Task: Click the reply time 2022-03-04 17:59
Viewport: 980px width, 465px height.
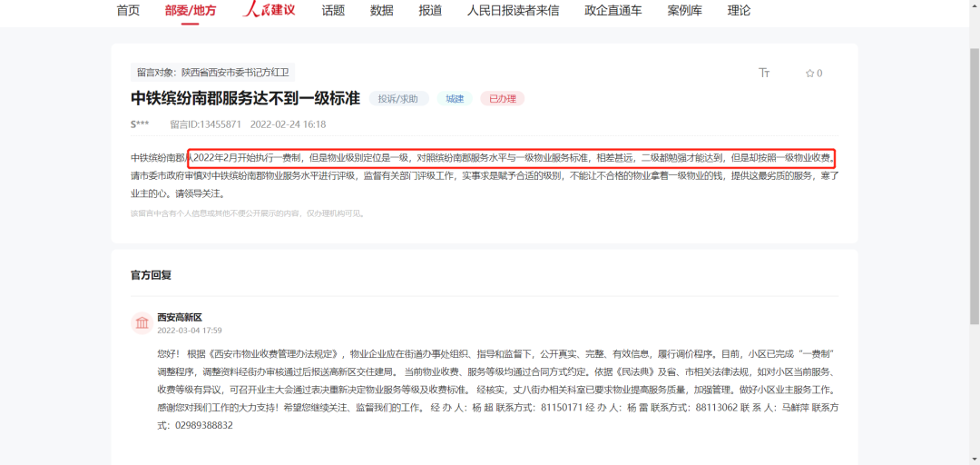Action: [190, 331]
